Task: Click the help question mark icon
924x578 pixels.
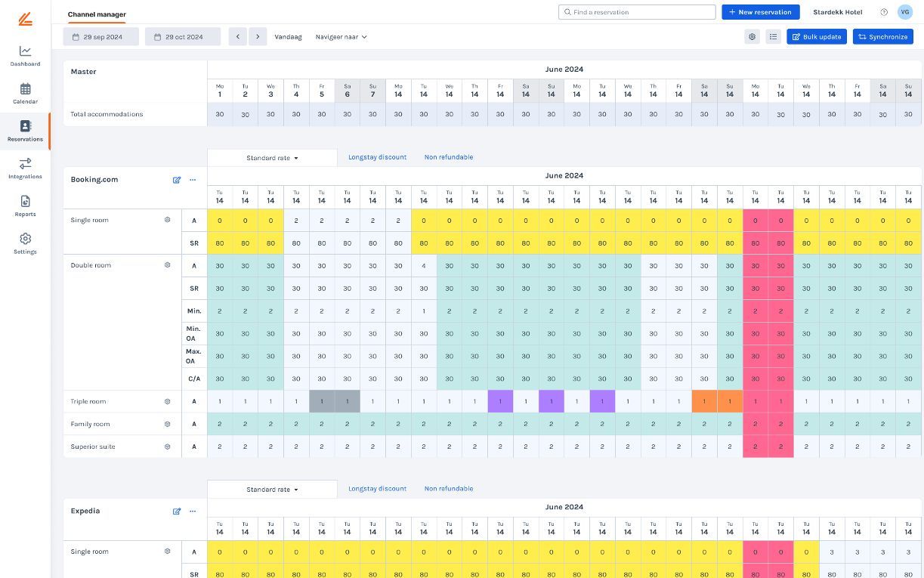Action: 884,12
